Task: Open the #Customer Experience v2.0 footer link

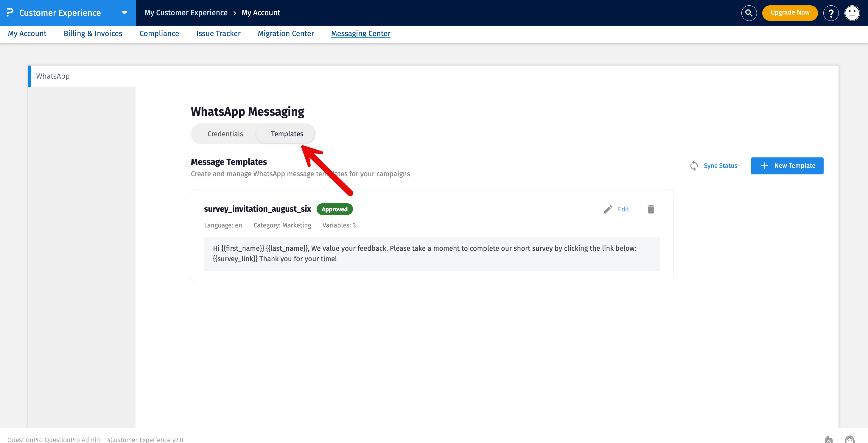Action: [x=145, y=439]
